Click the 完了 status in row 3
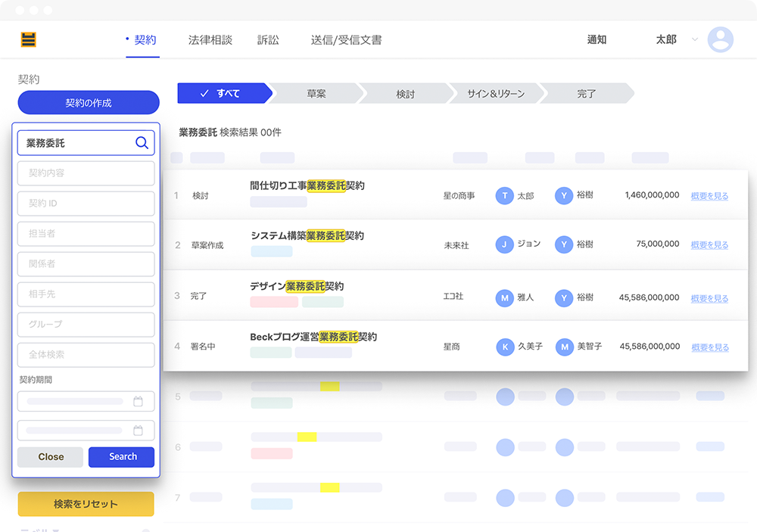 tap(198, 296)
